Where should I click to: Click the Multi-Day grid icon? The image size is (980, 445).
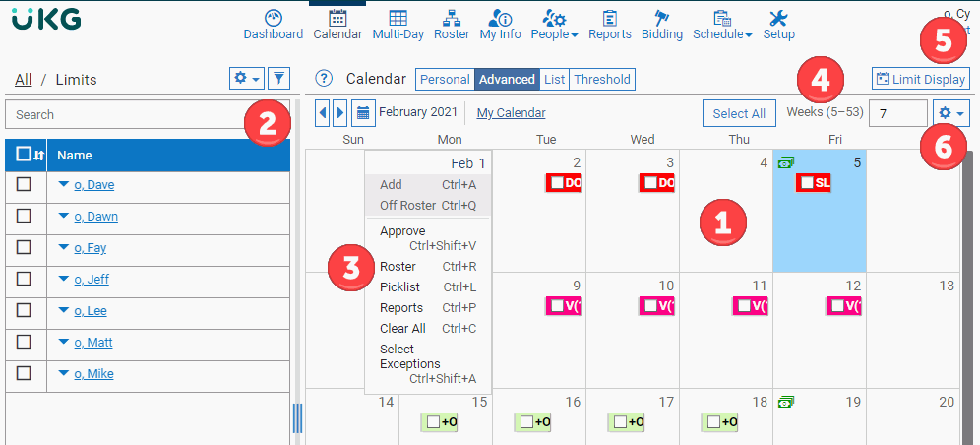398,19
